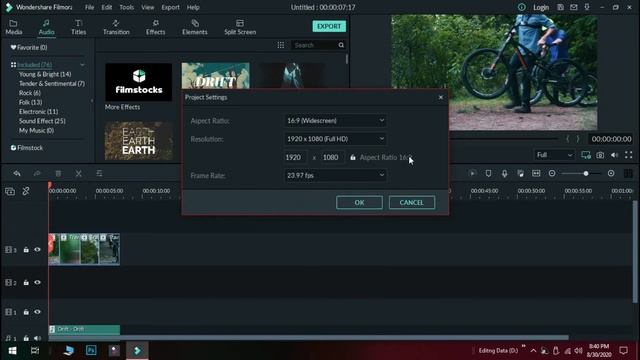Take snapshot with the camera icon

coord(600,155)
